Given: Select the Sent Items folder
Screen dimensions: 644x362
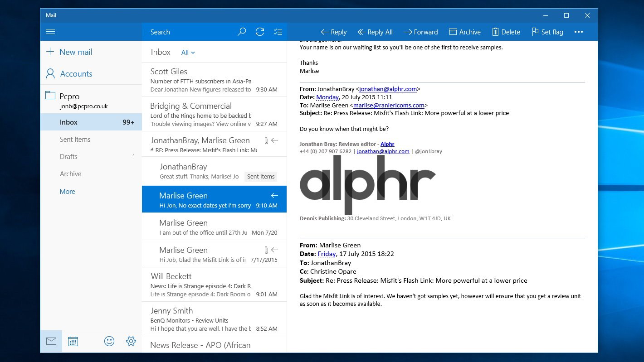Looking at the screenshot, I should pyautogui.click(x=75, y=139).
